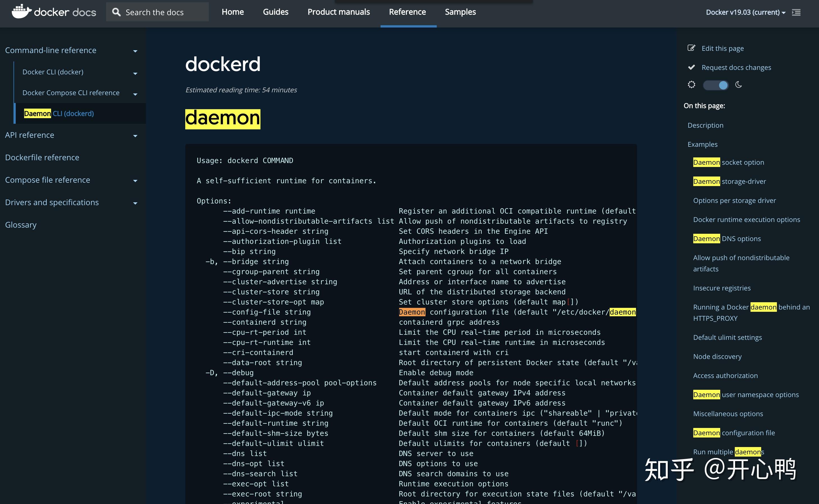Open the Home tab
The height and width of the screenshot is (504, 819).
coord(233,12)
